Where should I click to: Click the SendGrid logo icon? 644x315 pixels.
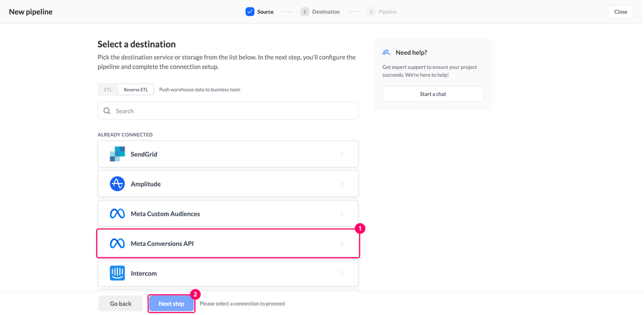[117, 154]
